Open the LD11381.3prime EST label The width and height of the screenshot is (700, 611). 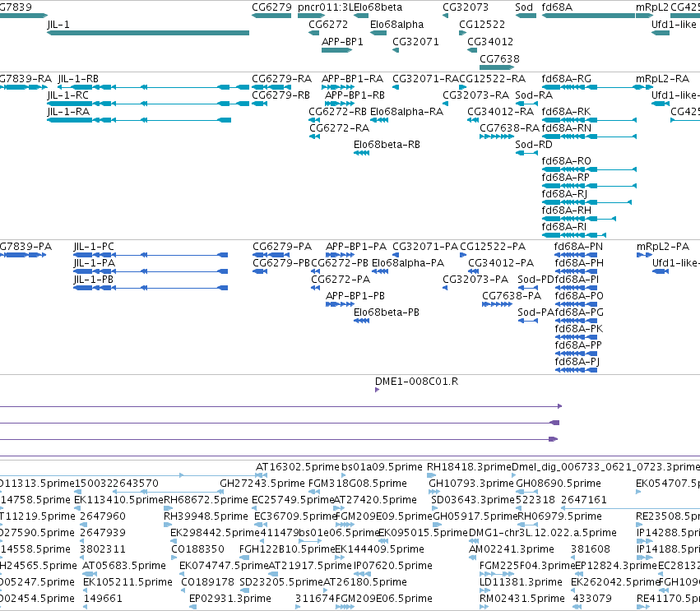tap(521, 582)
